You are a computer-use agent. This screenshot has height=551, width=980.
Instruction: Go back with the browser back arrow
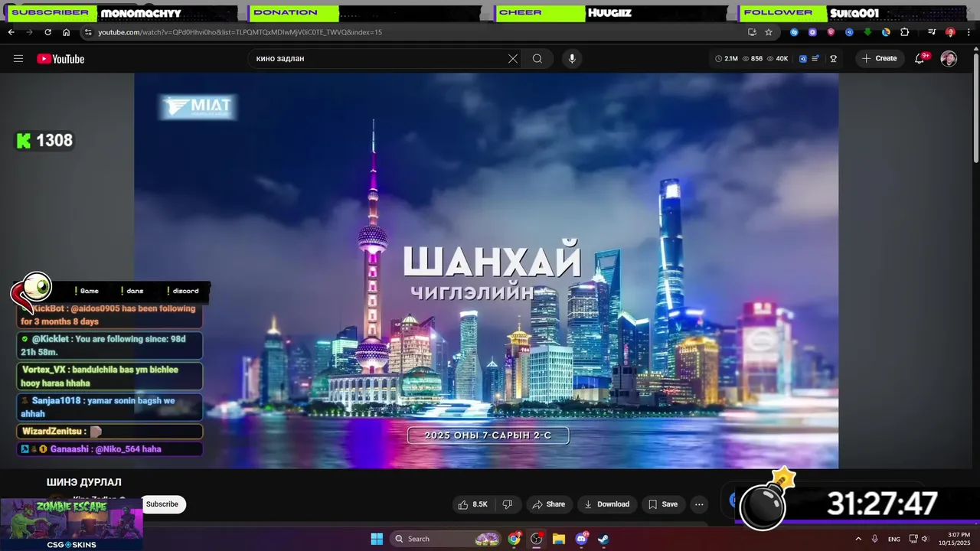(x=11, y=32)
